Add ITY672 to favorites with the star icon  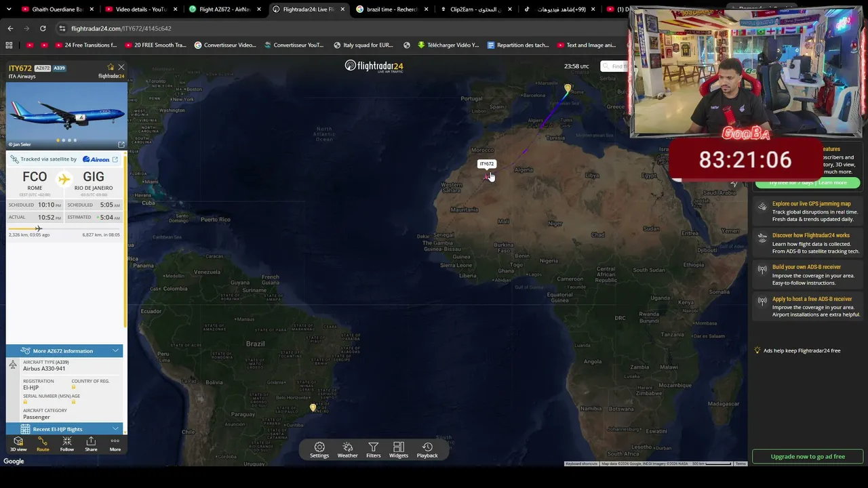coord(111,67)
